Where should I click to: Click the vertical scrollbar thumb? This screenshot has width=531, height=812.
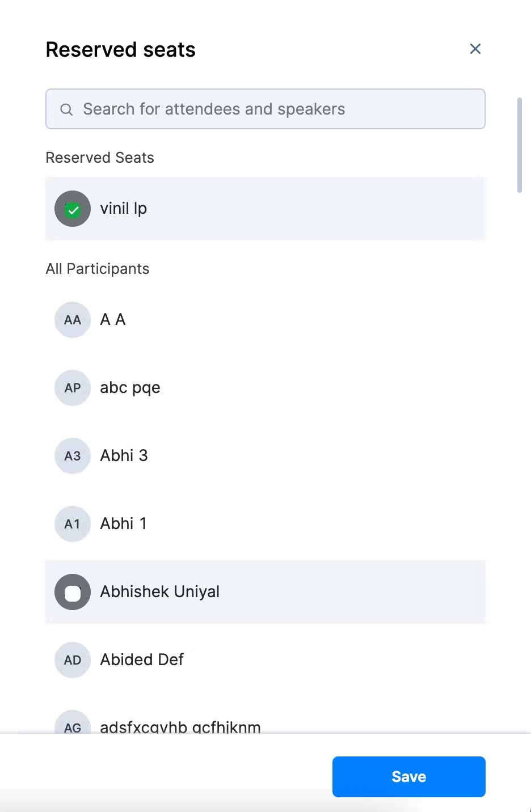click(x=519, y=145)
